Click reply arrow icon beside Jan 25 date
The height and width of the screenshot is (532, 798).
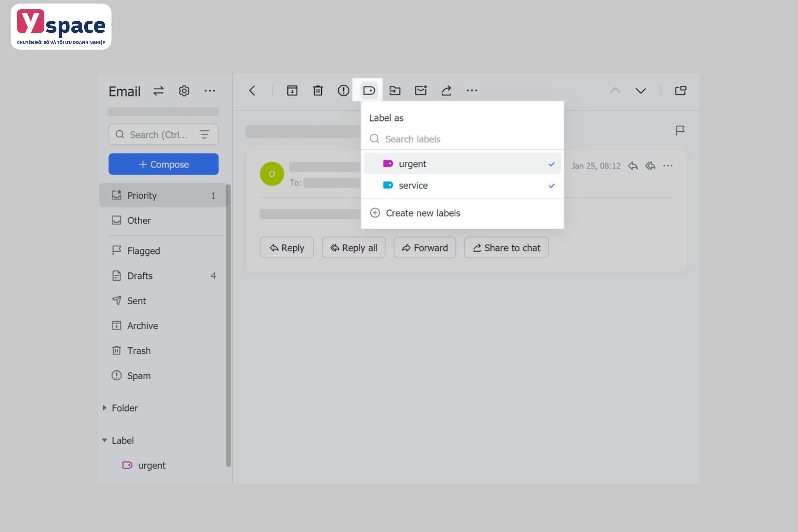pos(633,166)
